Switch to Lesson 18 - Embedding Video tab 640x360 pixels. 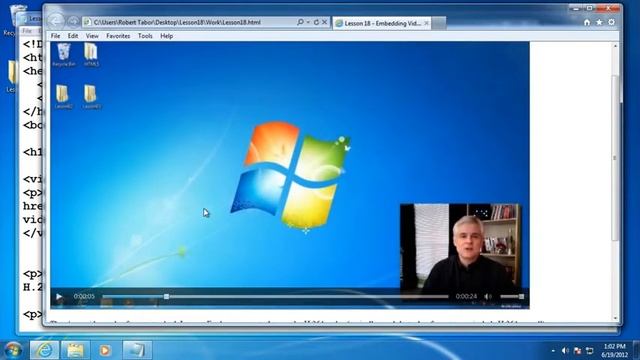pyautogui.click(x=382, y=23)
